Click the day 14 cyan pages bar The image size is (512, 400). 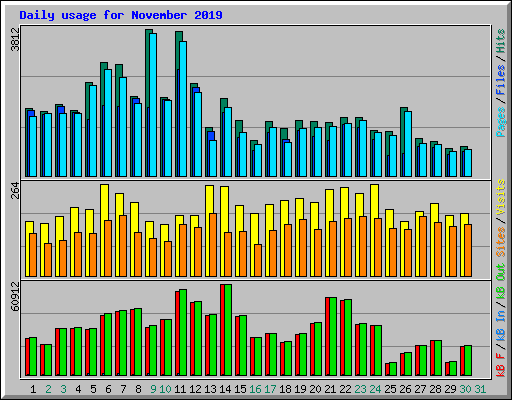click(228, 142)
